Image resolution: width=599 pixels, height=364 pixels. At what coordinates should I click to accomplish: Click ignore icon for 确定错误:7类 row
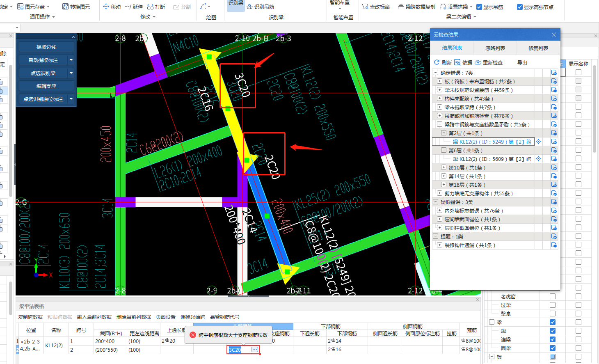click(x=554, y=73)
